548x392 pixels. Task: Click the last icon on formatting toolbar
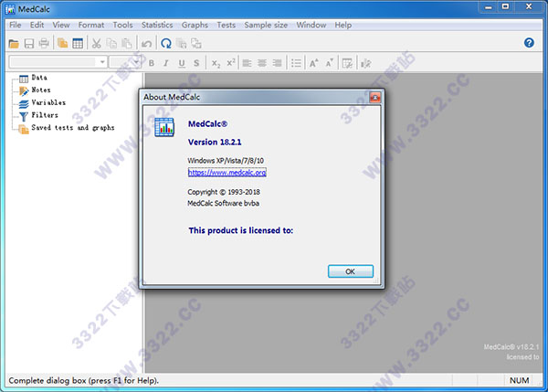366,63
